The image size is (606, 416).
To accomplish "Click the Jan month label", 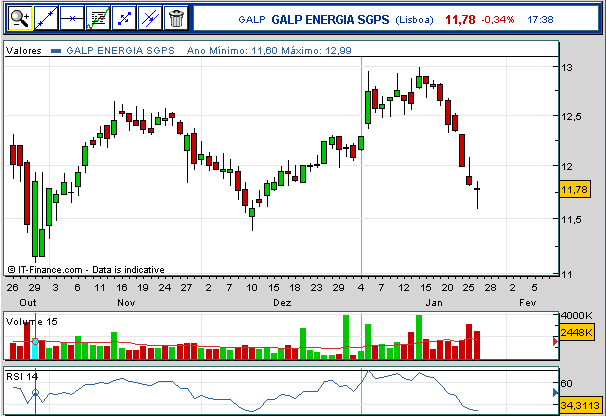I will (434, 303).
